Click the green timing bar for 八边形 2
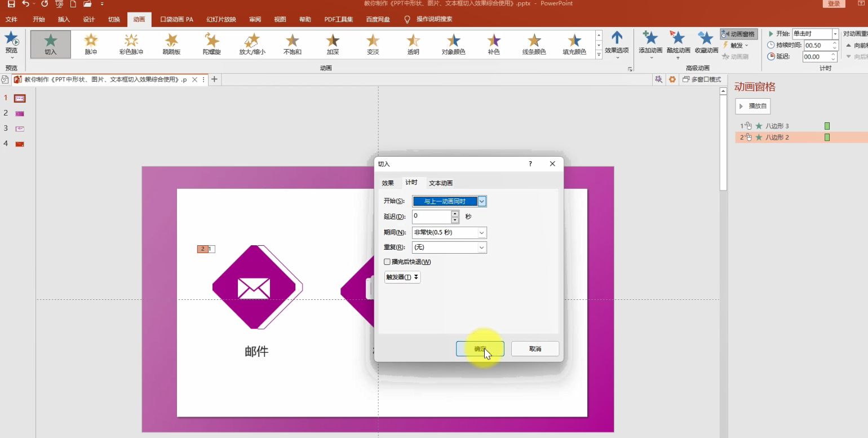 pyautogui.click(x=827, y=138)
